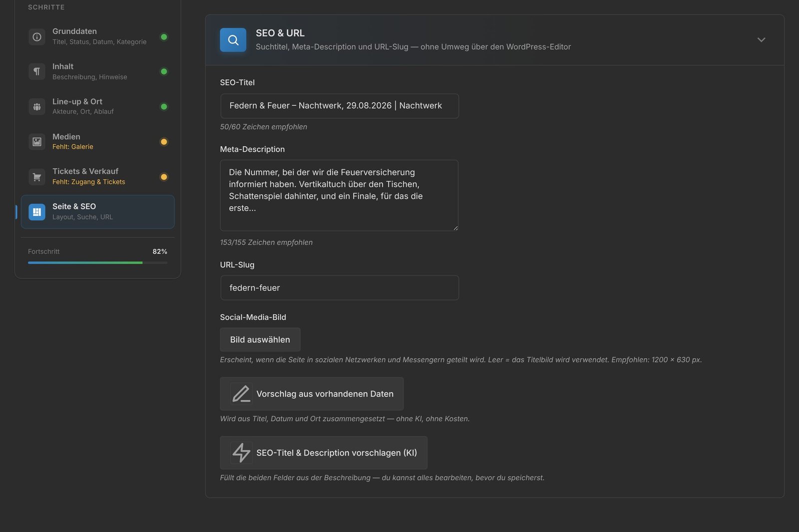The height and width of the screenshot is (532, 799).
Task: Click the "Social-Media-Bild" label
Action: point(253,317)
